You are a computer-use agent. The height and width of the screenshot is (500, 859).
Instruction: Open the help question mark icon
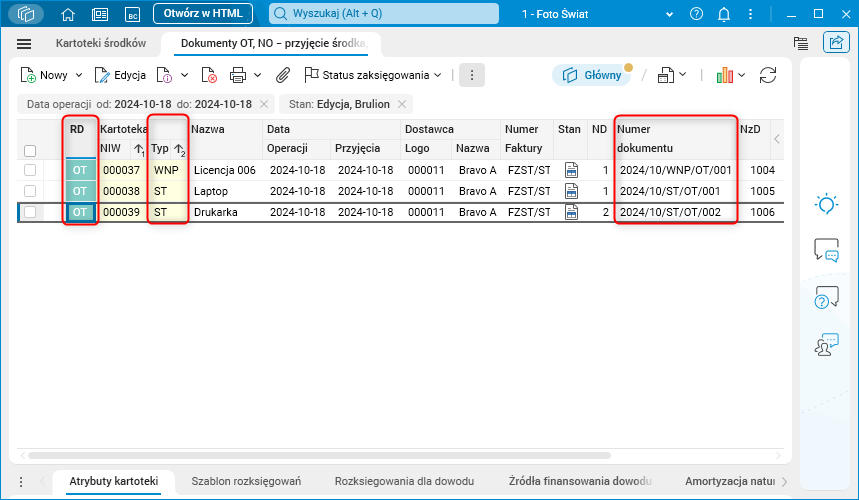pyautogui.click(x=696, y=14)
